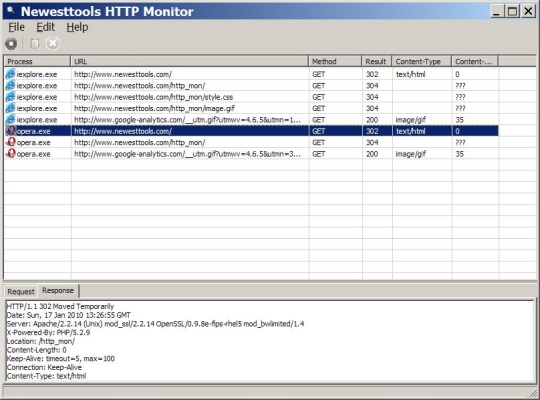The image size is (540, 400).
Task: Click 304 result in opera http_mon/ row
Action: click(x=372, y=142)
